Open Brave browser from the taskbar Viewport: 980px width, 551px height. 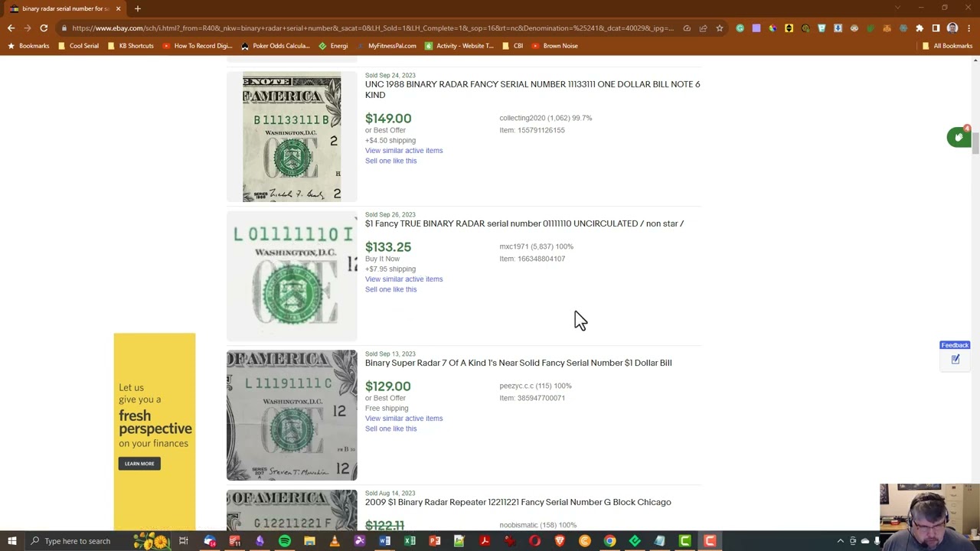tap(560, 541)
